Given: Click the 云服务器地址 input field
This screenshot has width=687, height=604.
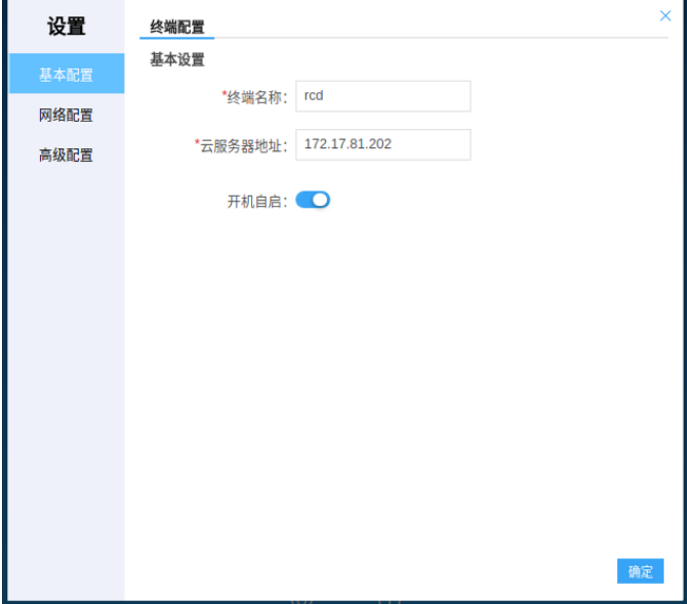Looking at the screenshot, I should 383,145.
